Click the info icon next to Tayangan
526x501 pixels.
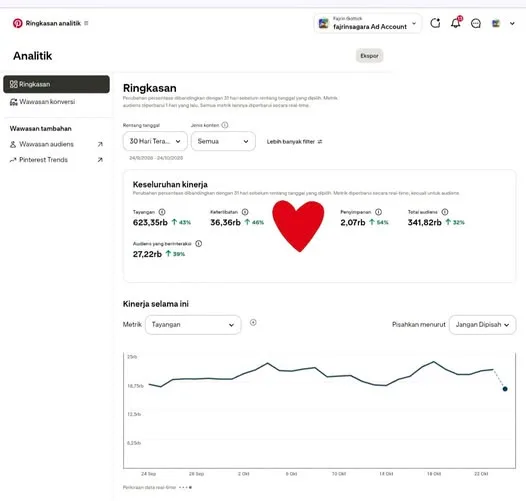pyautogui.click(x=162, y=212)
